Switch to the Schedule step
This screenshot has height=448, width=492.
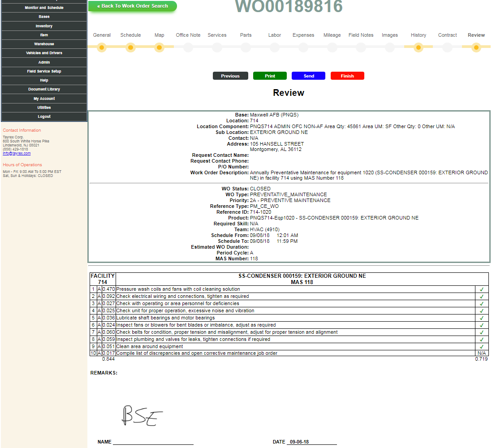[x=130, y=35]
